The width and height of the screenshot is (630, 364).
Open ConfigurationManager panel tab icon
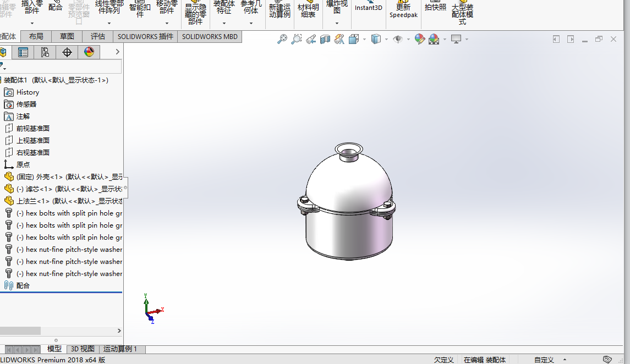click(45, 52)
